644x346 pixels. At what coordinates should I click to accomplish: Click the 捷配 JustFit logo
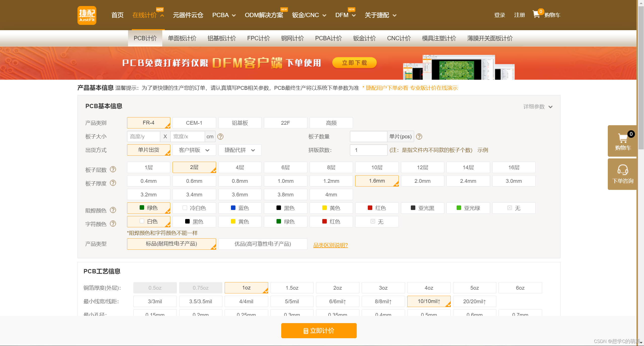coord(87,15)
